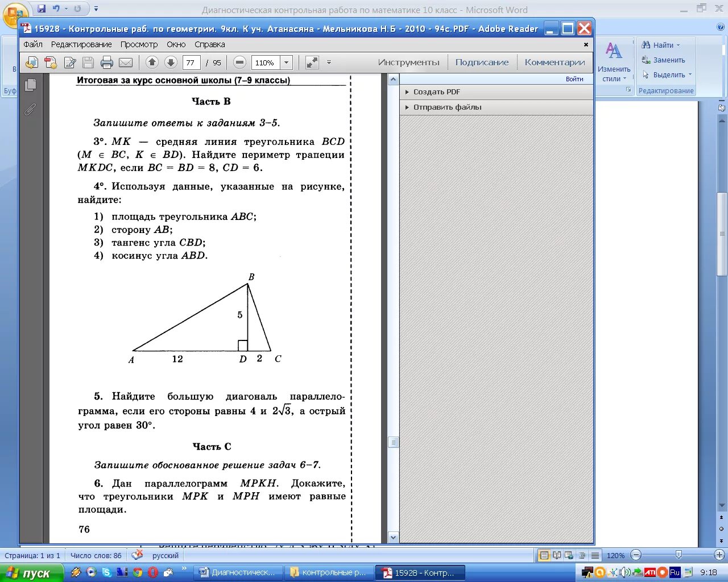This screenshot has height=582, width=728.
Task: Click the Word zoom in plus button
Action: pyautogui.click(x=719, y=555)
